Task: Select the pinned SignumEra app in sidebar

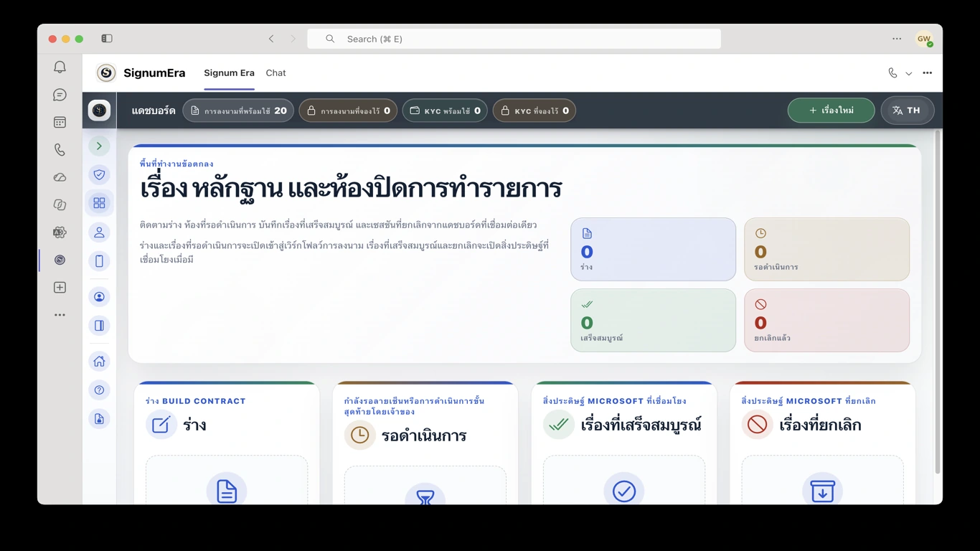Action: 60,260
